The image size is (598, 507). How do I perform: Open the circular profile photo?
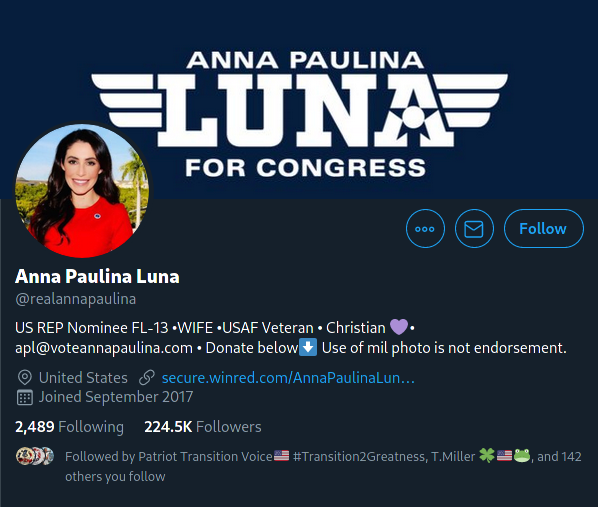[82, 190]
